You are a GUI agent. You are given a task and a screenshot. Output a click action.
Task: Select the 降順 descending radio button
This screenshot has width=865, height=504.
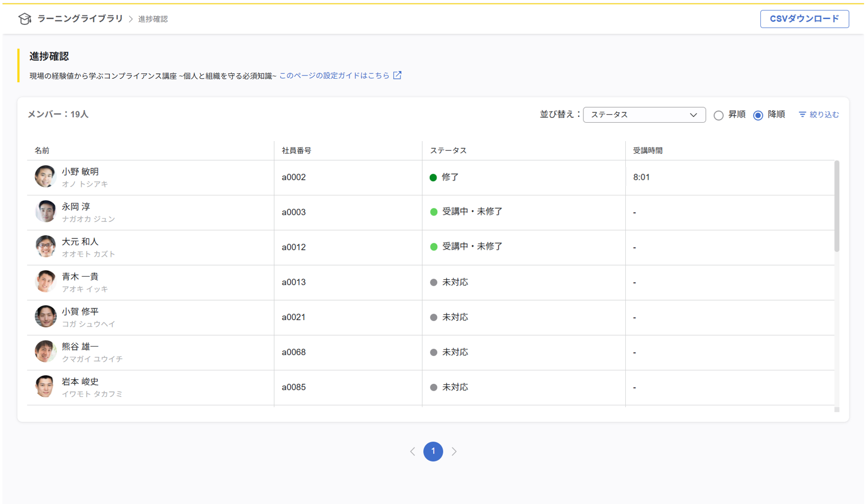coord(758,115)
